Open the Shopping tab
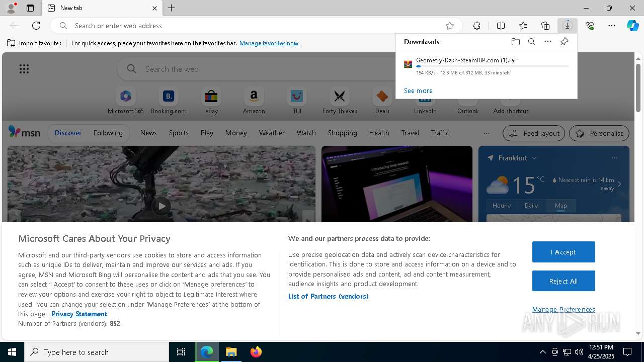 tap(342, 133)
